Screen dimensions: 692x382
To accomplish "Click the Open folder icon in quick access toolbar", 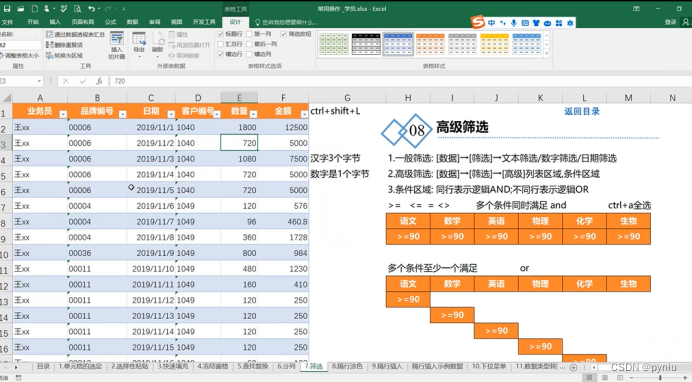I will [20, 8].
